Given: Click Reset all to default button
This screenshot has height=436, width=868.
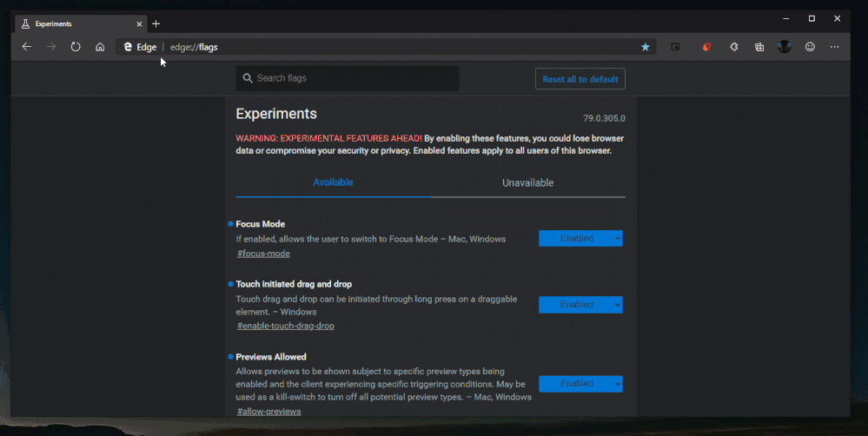Looking at the screenshot, I should tap(580, 79).
